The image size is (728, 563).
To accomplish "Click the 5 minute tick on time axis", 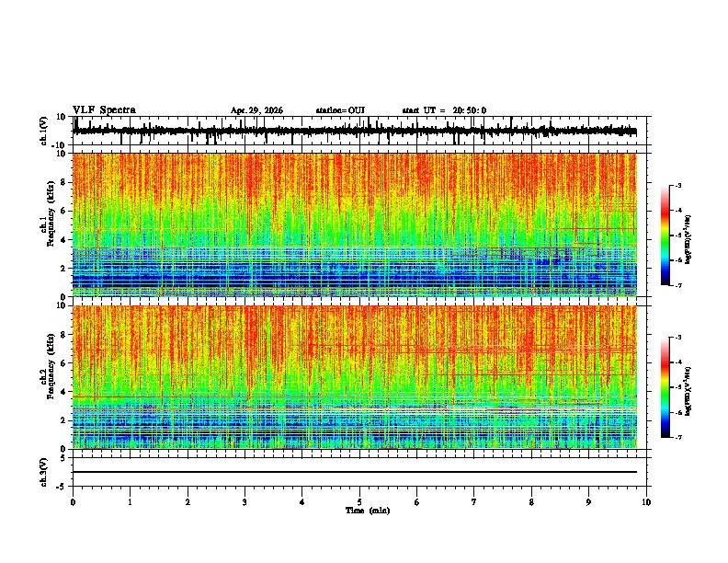I will 359,502.
